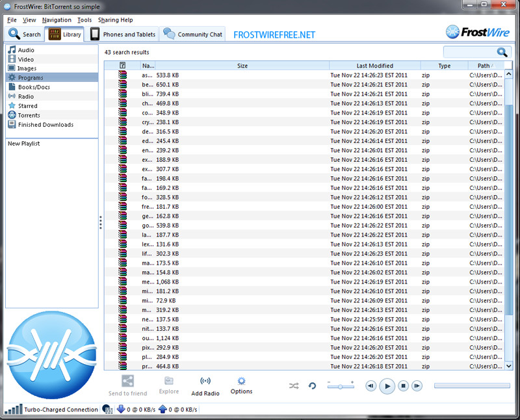Viewport: 520px width, 420px height.
Task: Open the Audio library category
Action: point(26,50)
